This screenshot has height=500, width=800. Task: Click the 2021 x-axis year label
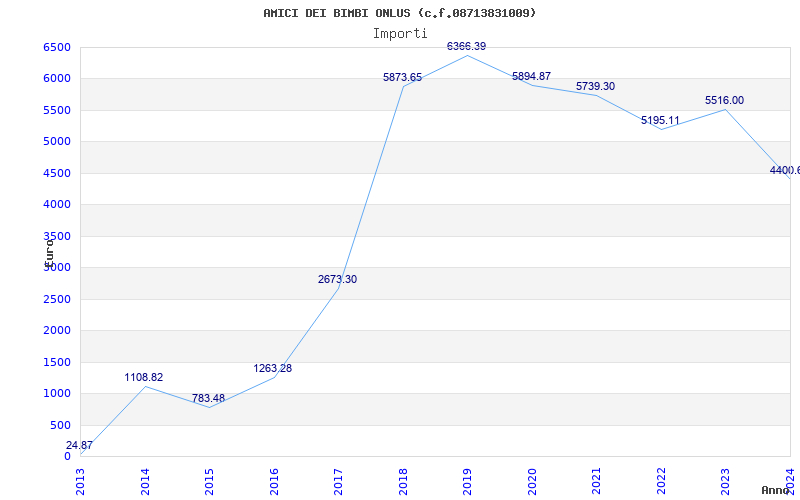pyautogui.click(x=596, y=482)
